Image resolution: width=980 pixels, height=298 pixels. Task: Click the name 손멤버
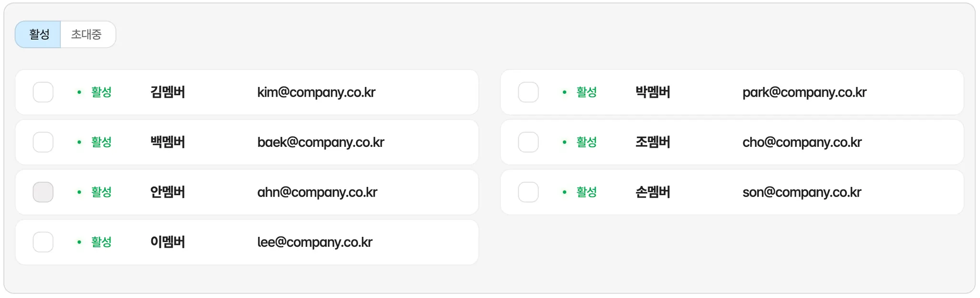tap(653, 192)
